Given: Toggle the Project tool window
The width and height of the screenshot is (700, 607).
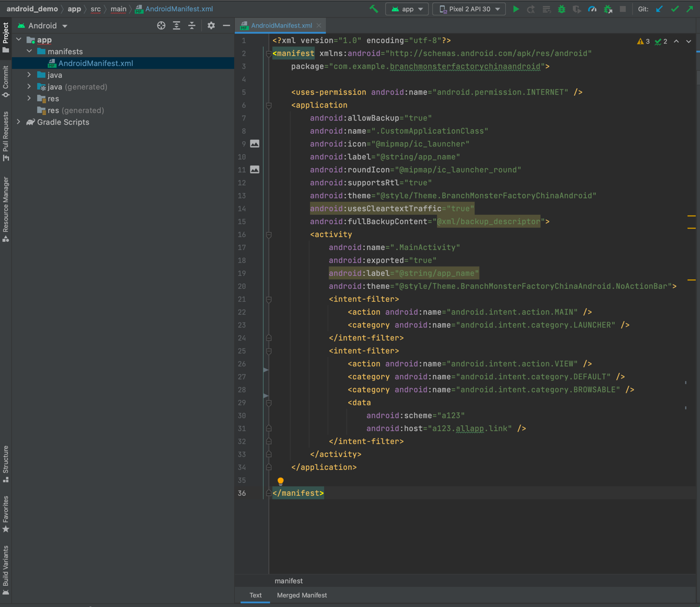Looking at the screenshot, I should click(x=6, y=38).
